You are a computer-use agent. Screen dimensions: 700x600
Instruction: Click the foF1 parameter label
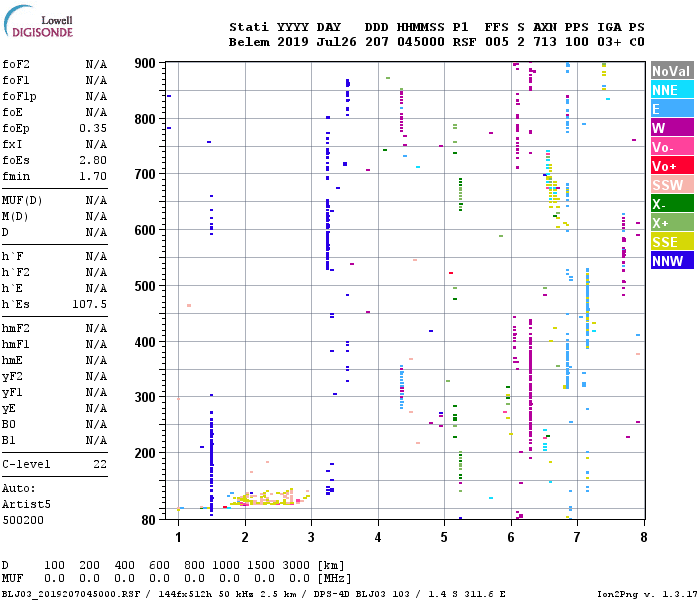pos(16,80)
